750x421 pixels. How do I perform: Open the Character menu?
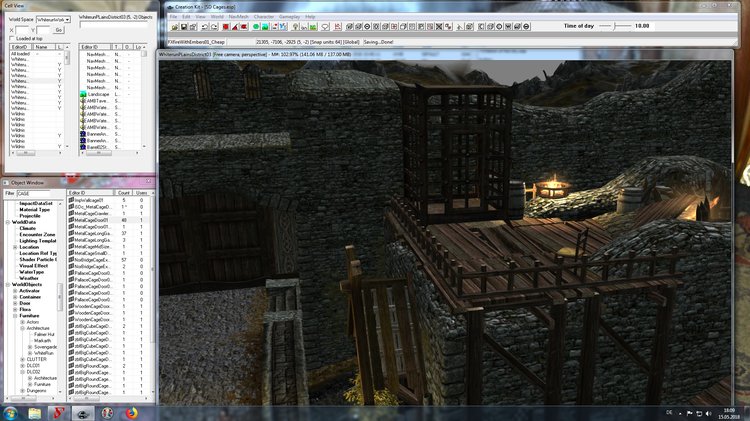pos(264,17)
